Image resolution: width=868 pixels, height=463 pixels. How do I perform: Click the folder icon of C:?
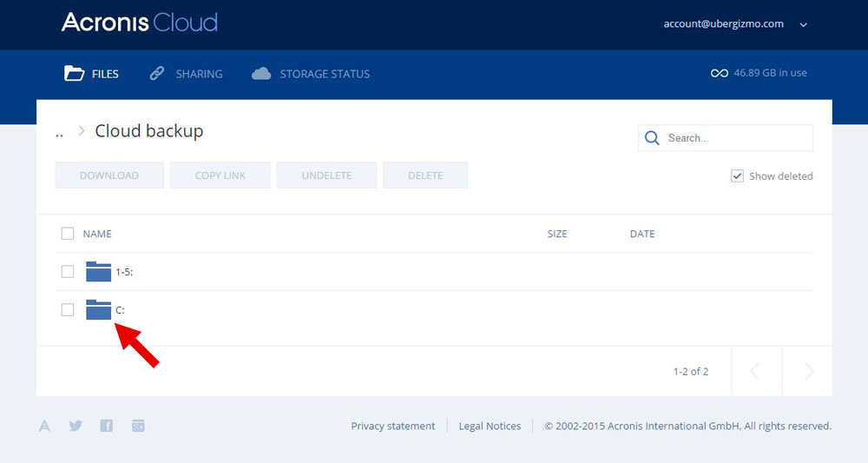[99, 309]
